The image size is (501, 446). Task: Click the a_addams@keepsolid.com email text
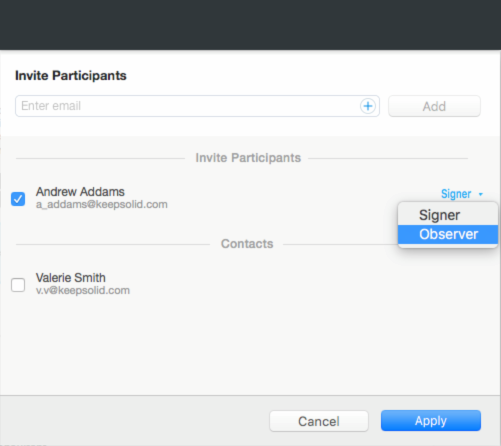[102, 204]
